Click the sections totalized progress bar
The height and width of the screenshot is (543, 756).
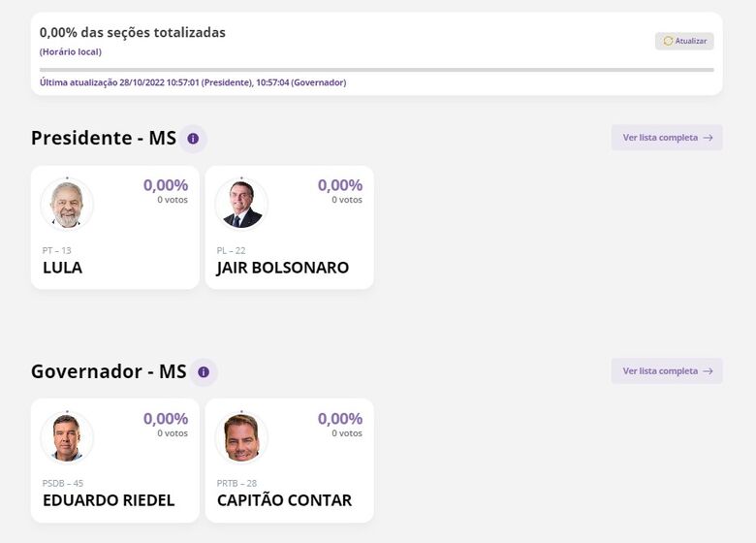pos(376,70)
